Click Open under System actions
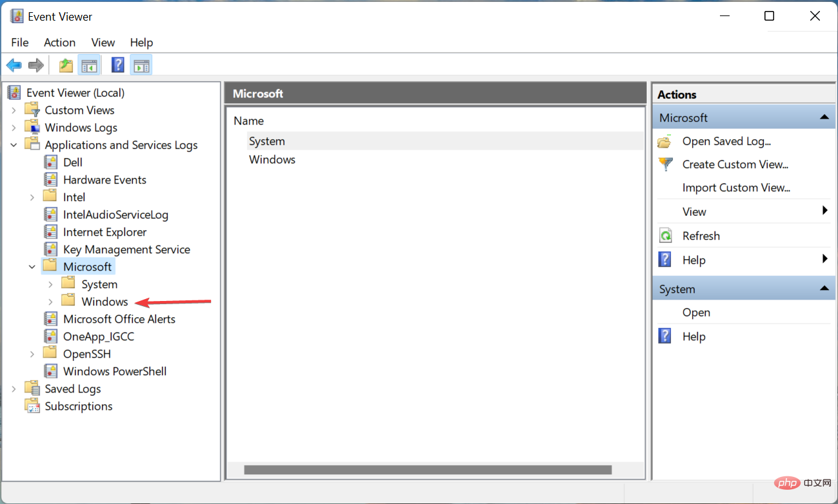This screenshot has width=838, height=504. point(696,313)
